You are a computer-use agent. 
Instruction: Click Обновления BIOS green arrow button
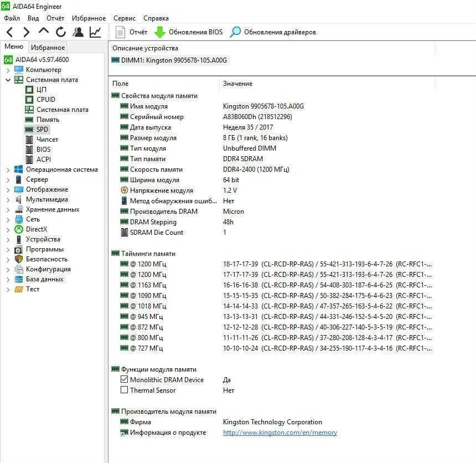coord(189,32)
